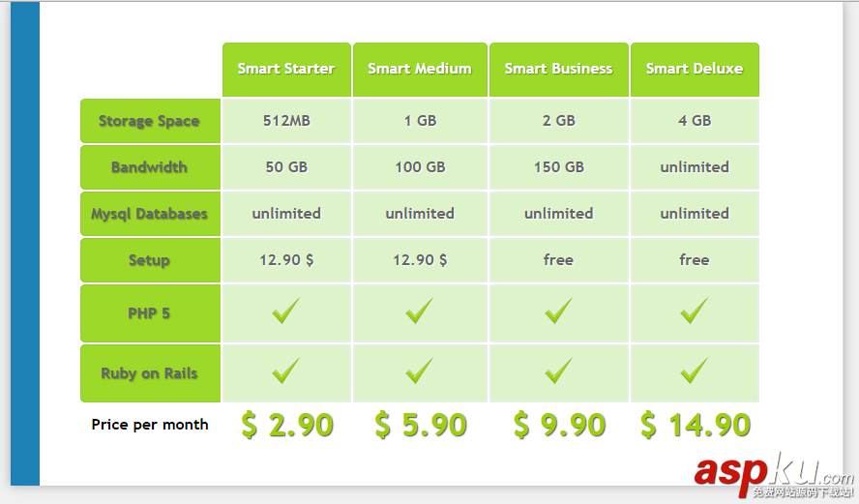Select the Mysql Databases row label
The width and height of the screenshot is (859, 504).
pos(150,214)
